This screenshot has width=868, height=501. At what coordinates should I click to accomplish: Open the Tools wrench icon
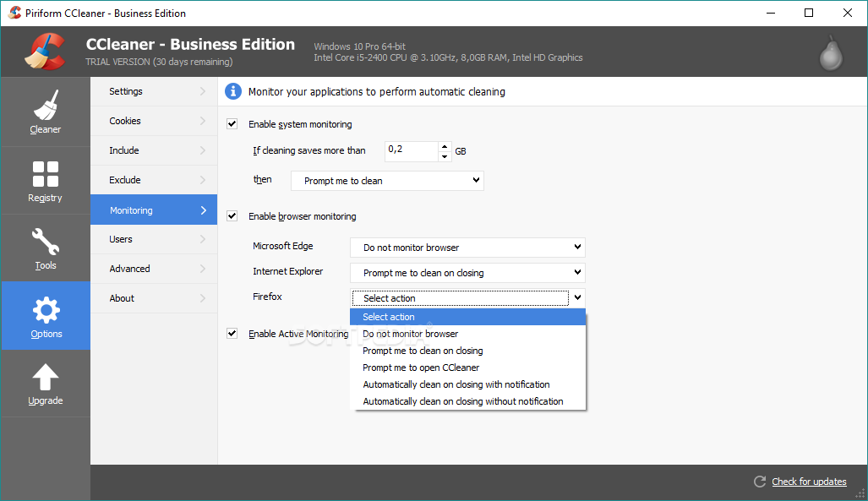click(46, 242)
